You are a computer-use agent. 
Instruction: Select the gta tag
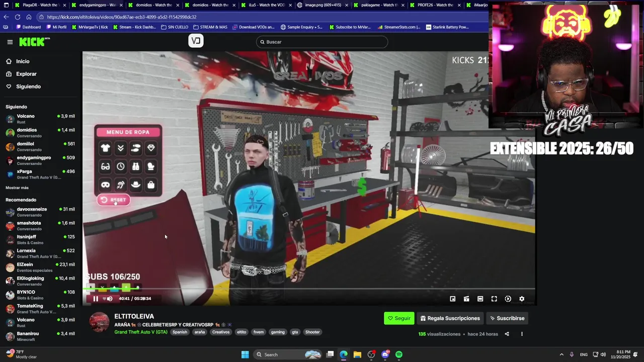295,332
